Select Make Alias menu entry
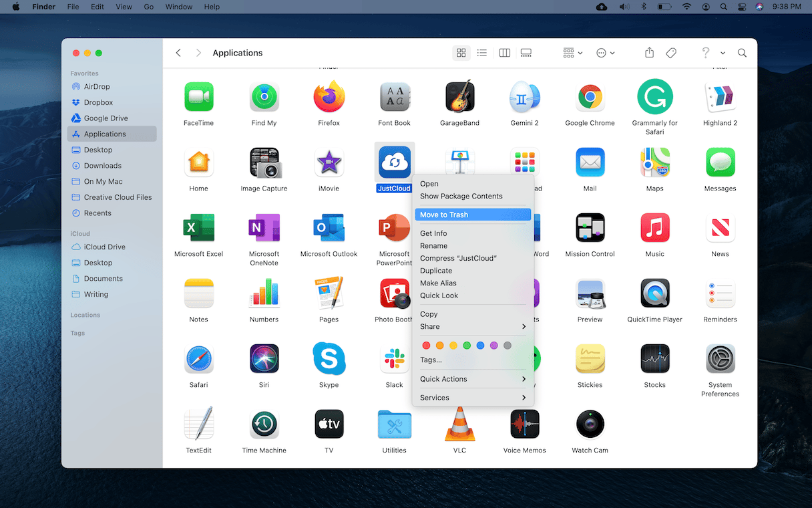 coord(473,283)
